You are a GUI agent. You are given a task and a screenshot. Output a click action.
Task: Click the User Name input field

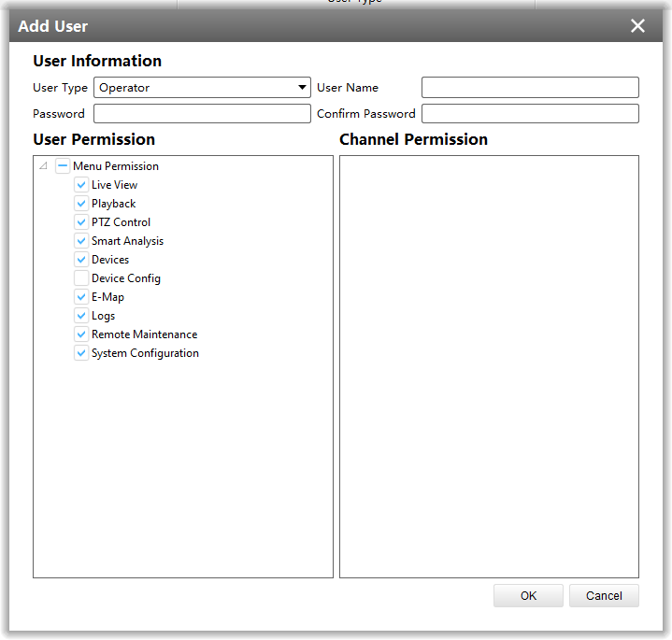coord(530,88)
